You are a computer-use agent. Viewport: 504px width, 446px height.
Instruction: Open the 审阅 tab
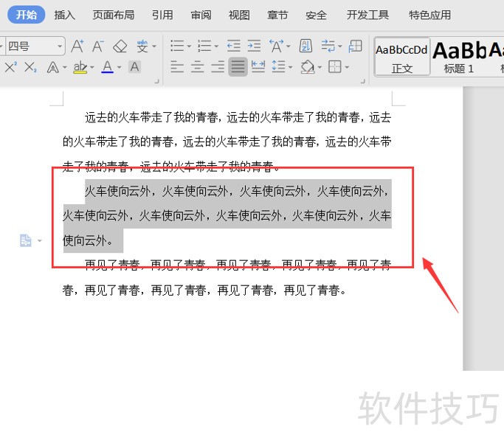pos(201,15)
